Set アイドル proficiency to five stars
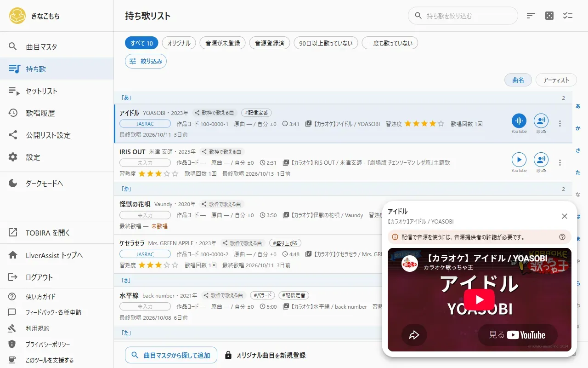This screenshot has width=588, height=368. tap(441, 124)
